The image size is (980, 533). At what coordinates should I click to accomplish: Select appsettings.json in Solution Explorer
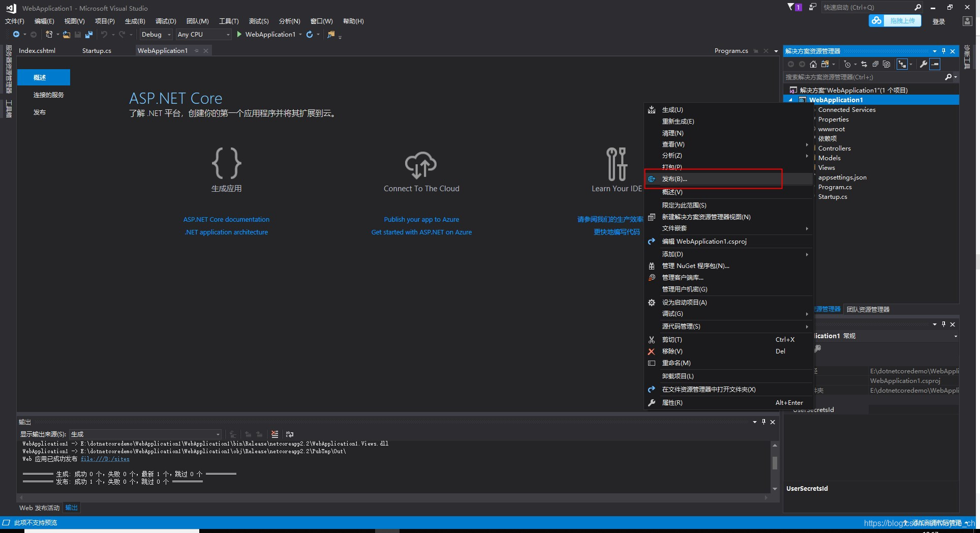(x=842, y=177)
